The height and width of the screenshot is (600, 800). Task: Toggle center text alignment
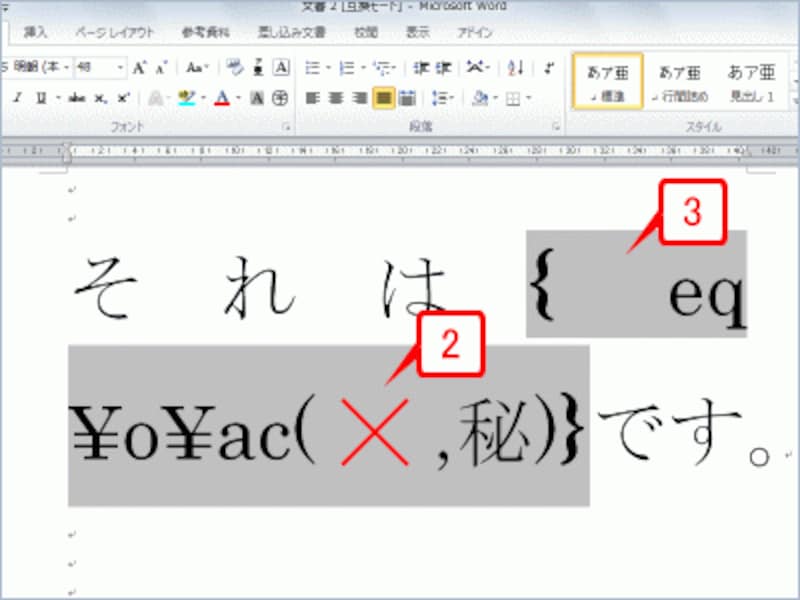click(x=336, y=97)
